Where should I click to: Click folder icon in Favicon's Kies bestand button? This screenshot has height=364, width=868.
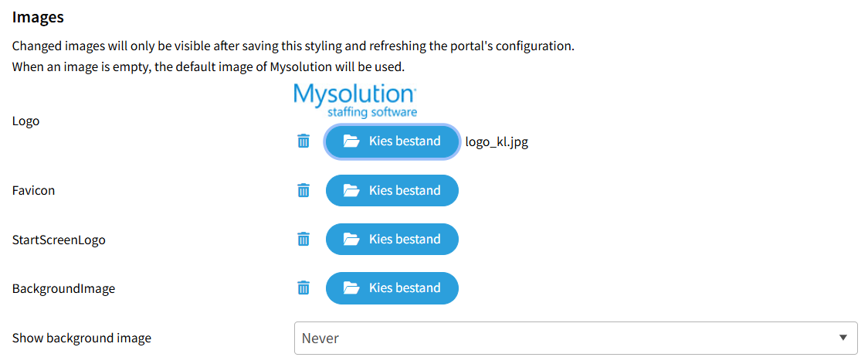pyautogui.click(x=351, y=191)
